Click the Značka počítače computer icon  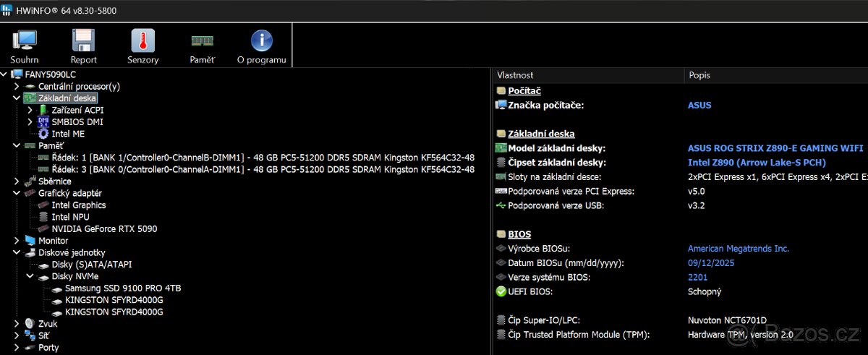click(x=501, y=105)
